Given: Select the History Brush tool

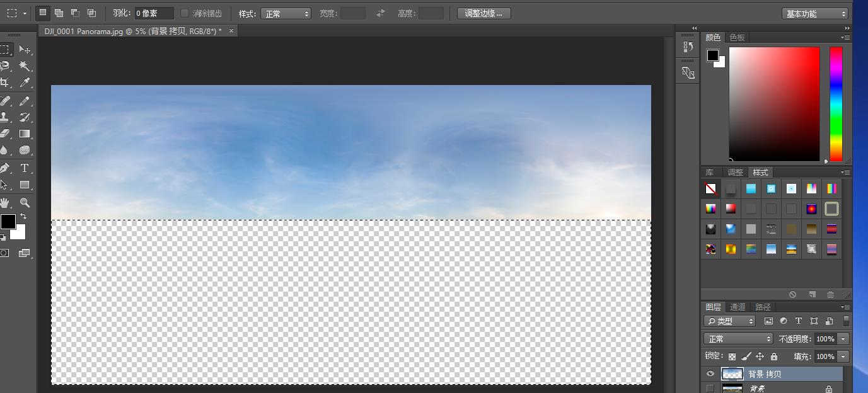Looking at the screenshot, I should 25,117.
